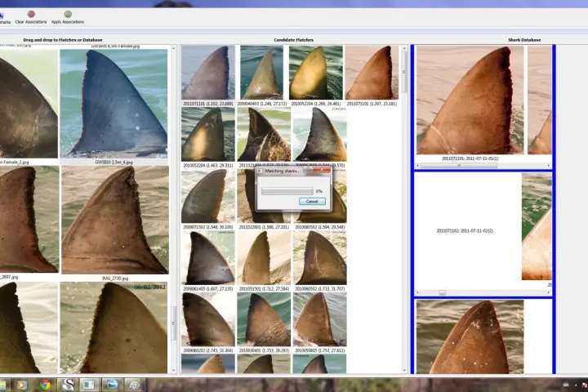Select candidate 2011051501 (1.712) thumbnail
This screenshot has height=392, width=588.
click(264, 258)
